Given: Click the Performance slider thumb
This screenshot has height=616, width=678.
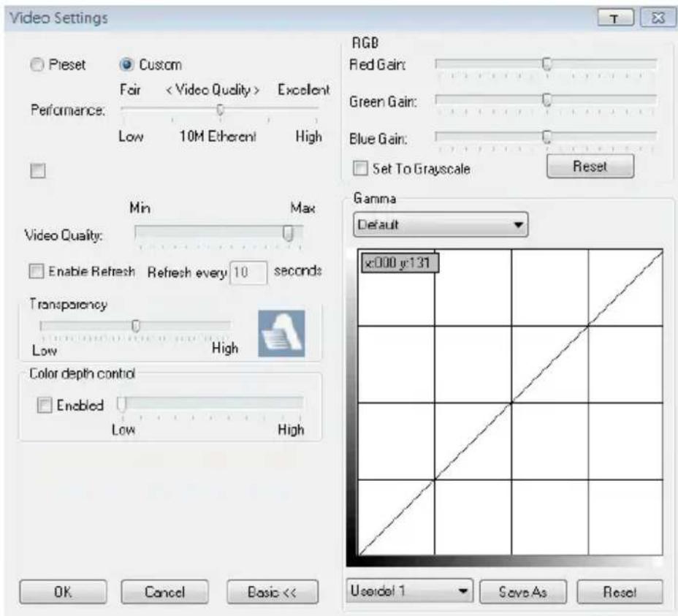Looking at the screenshot, I should tap(221, 110).
